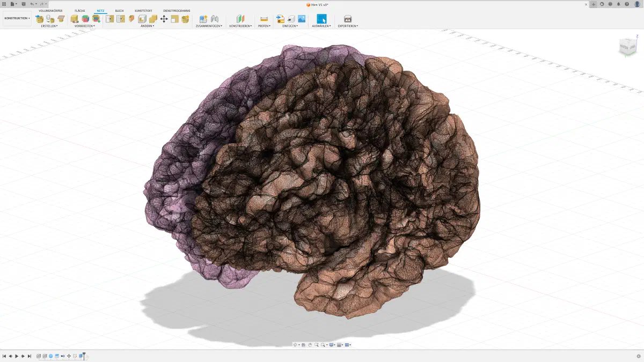Screen dimensions: 644x362
Task: Open the Volumenkörper tab
Action: click(x=50, y=10)
